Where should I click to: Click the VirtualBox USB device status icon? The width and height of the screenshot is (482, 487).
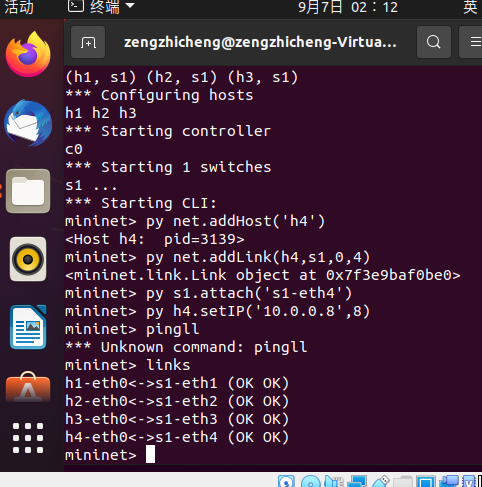pyautogui.click(x=380, y=482)
